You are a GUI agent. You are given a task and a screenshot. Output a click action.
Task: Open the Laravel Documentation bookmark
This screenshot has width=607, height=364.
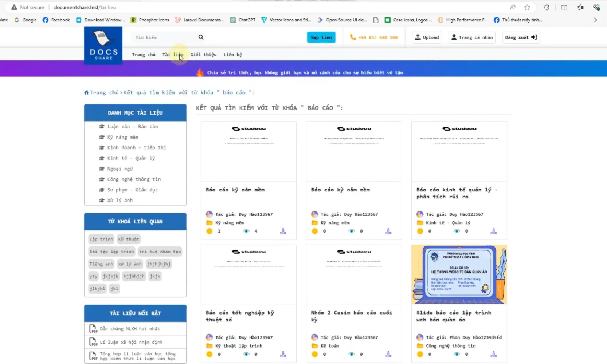(x=199, y=20)
